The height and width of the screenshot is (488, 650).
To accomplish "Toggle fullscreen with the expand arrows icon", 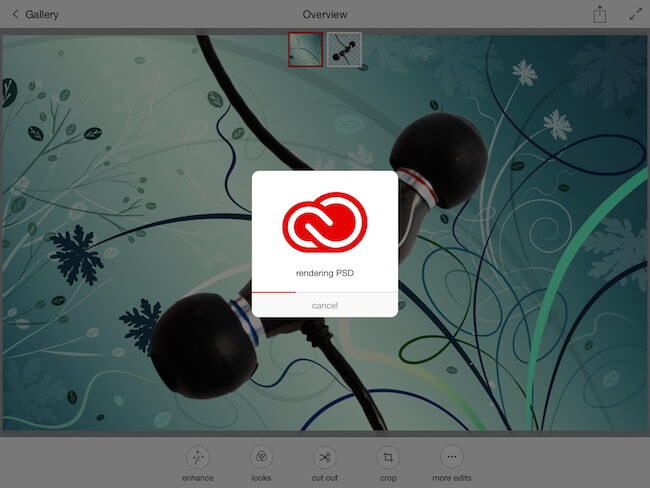I will [635, 14].
